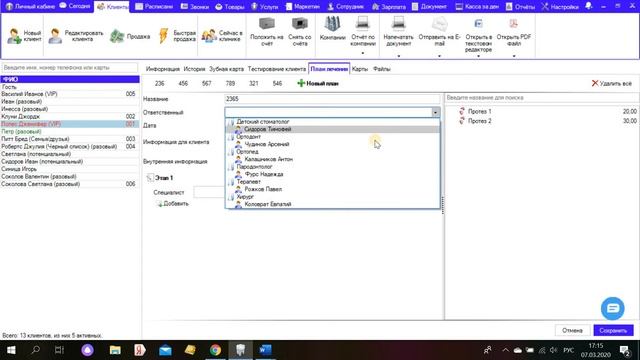Image resolution: width=640 pixels, height=360 pixels.
Task: Switch to История tab
Action: coord(194,69)
